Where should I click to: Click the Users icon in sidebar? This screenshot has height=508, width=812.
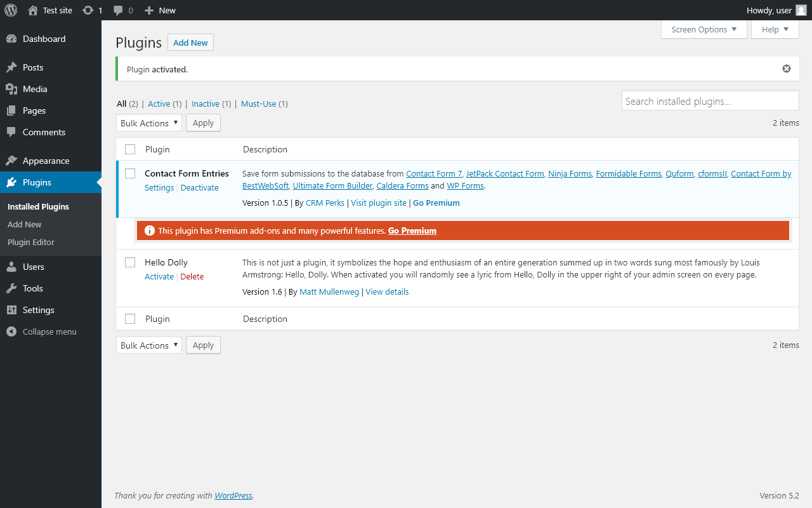click(x=11, y=267)
